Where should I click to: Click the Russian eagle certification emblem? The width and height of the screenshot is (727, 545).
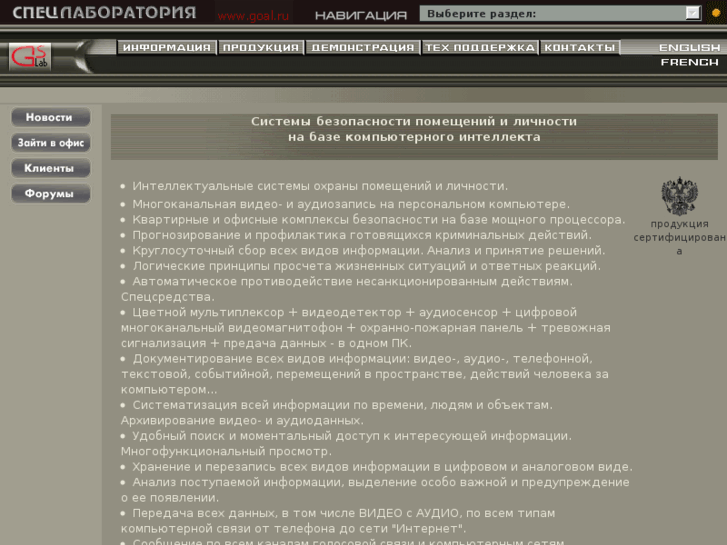point(679,196)
